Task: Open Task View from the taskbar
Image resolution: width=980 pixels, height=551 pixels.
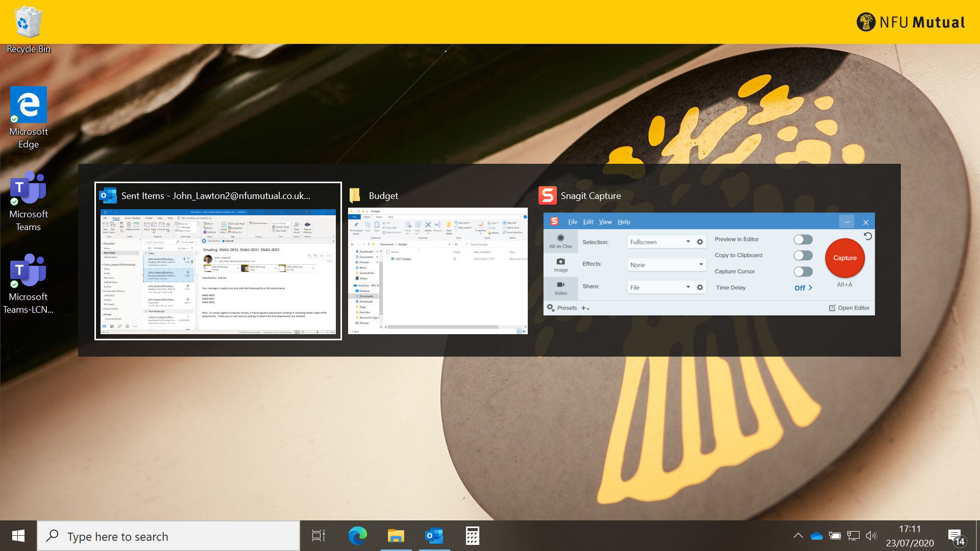Action: pyautogui.click(x=318, y=536)
